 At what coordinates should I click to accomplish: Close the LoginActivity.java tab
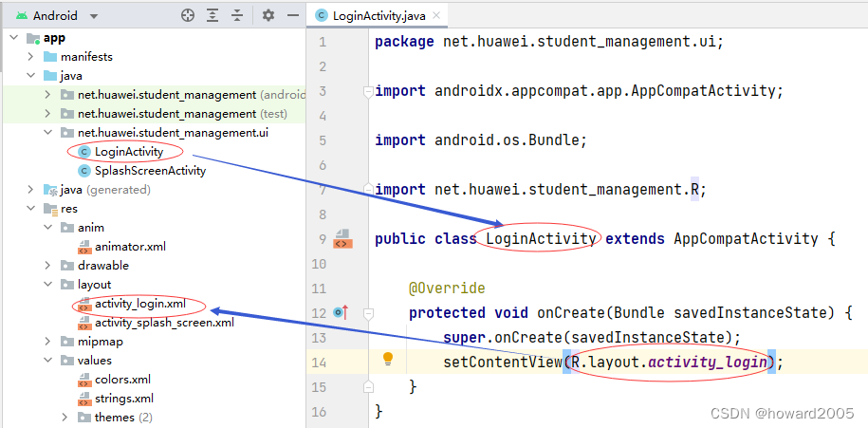[436, 15]
